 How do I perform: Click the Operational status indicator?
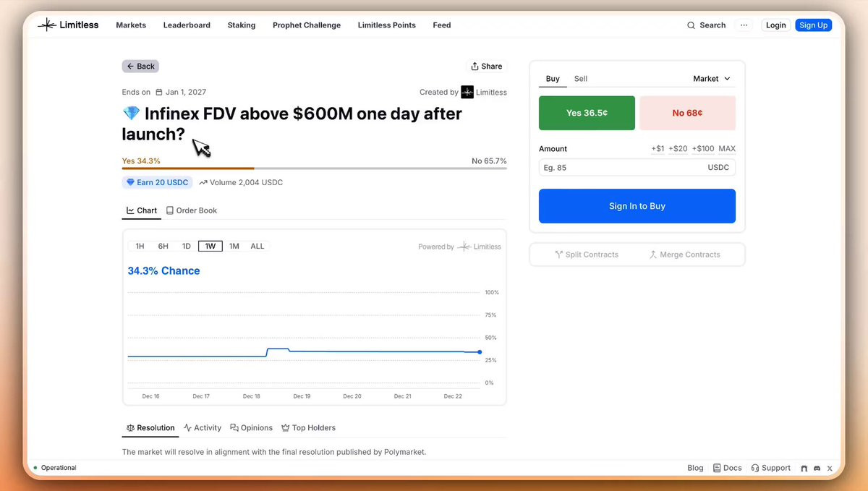coord(55,468)
